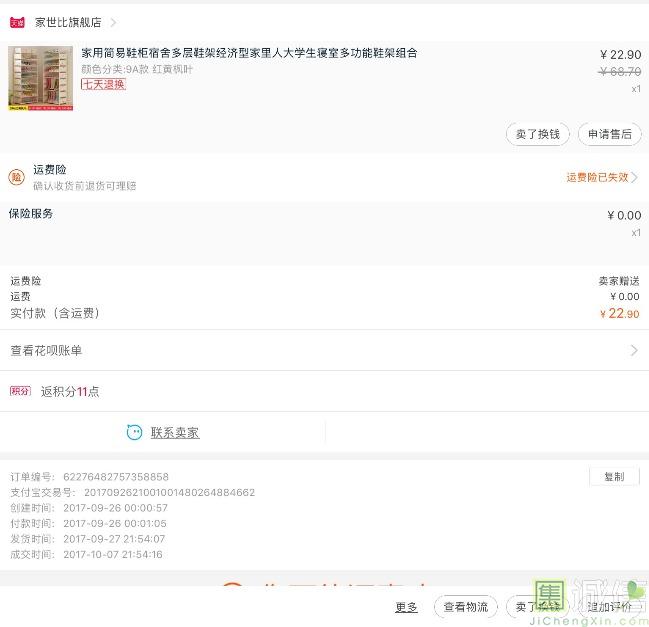Copy the order number with 复制 button
The image size is (649, 627).
613,477
